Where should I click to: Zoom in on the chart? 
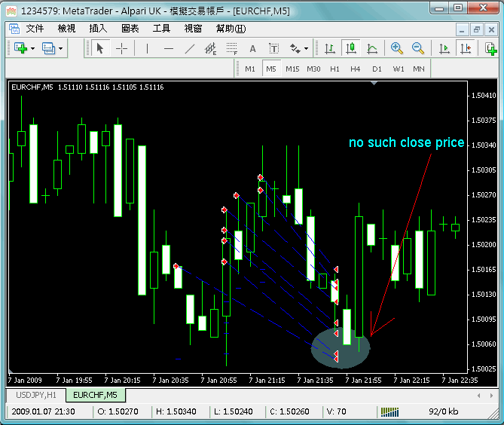point(396,48)
